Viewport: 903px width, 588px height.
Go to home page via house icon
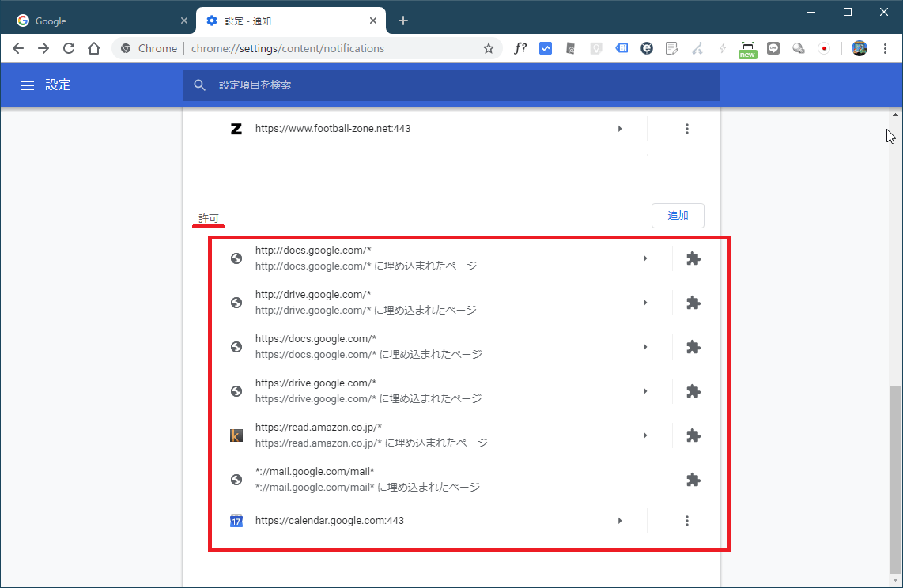click(94, 48)
